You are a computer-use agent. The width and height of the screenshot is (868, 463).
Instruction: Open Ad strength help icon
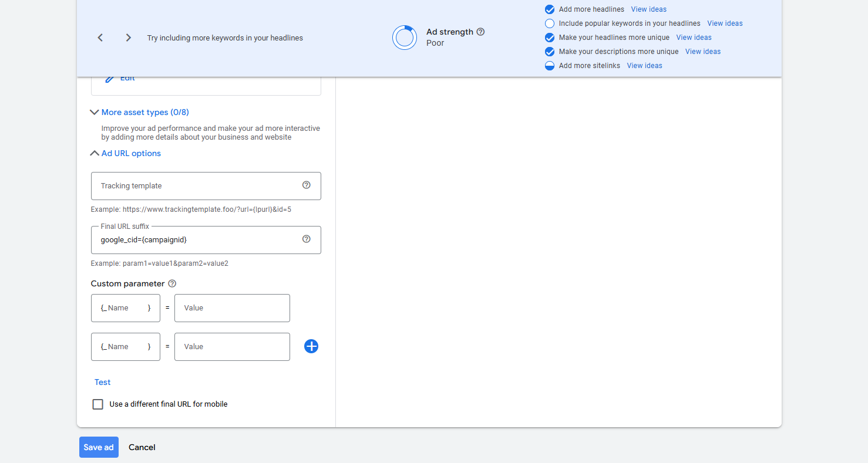point(480,32)
